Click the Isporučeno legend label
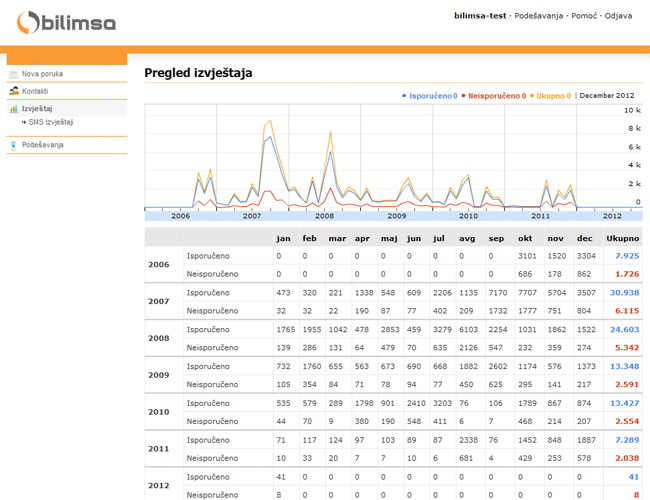Image resolution: width=650 pixels, height=500 pixels. 433,96
